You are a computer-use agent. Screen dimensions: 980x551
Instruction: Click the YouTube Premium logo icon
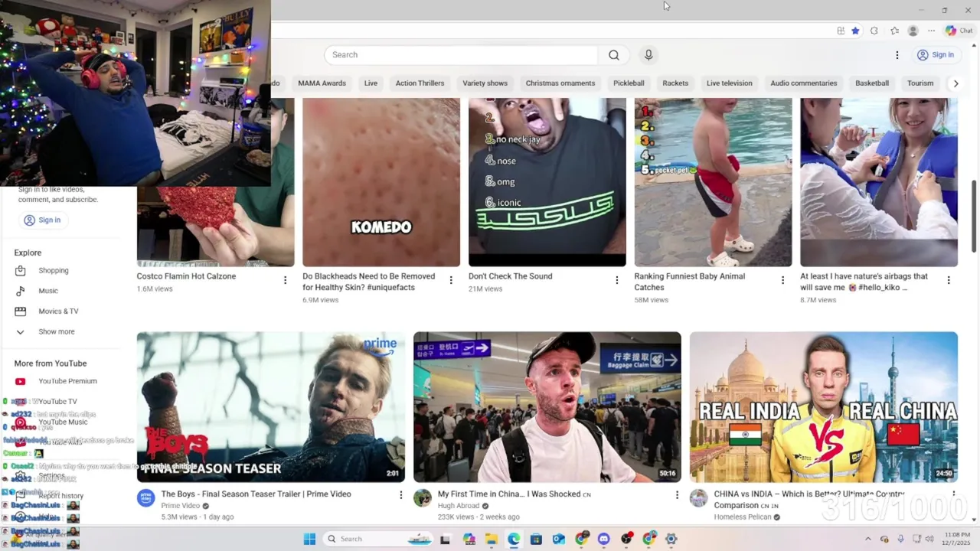click(21, 381)
